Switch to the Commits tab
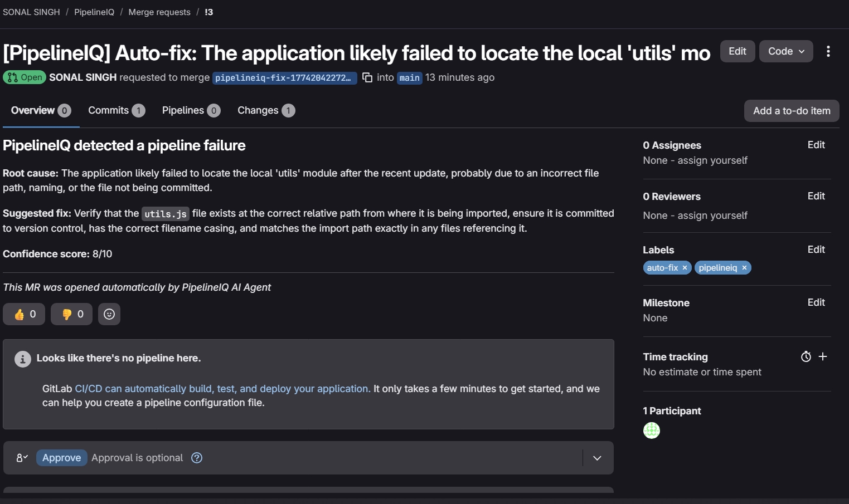The width and height of the screenshot is (849, 504). coord(116,110)
